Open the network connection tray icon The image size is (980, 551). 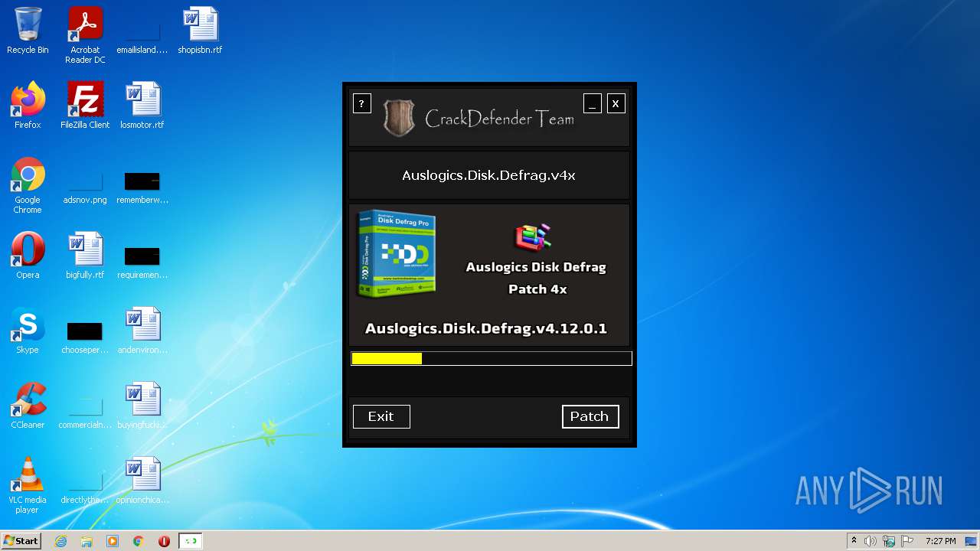889,541
